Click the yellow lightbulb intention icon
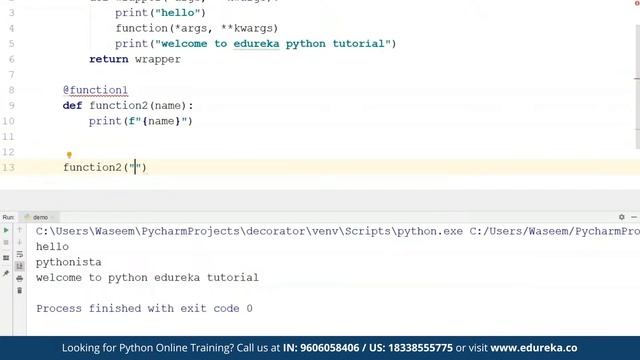Image resolution: width=640 pixels, height=360 pixels. click(69, 155)
